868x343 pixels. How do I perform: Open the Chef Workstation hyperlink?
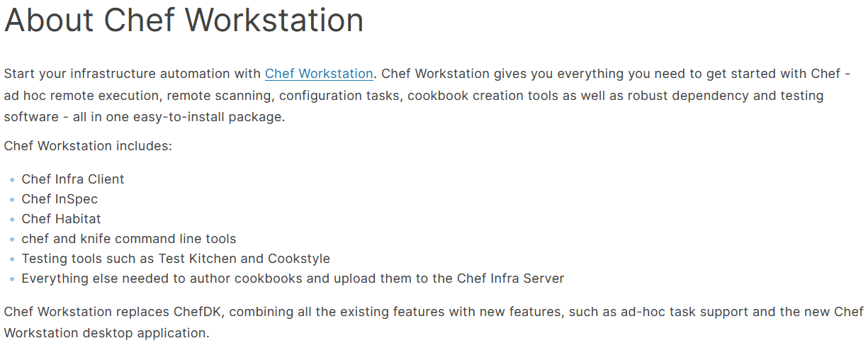point(319,74)
